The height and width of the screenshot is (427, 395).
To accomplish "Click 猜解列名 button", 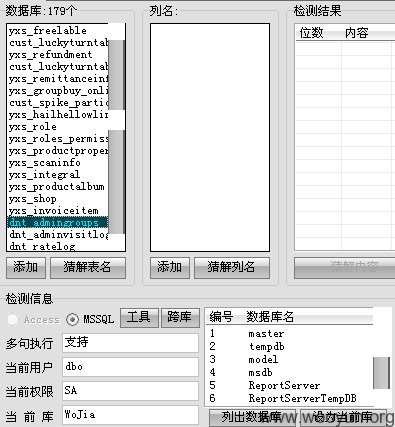I will [232, 267].
